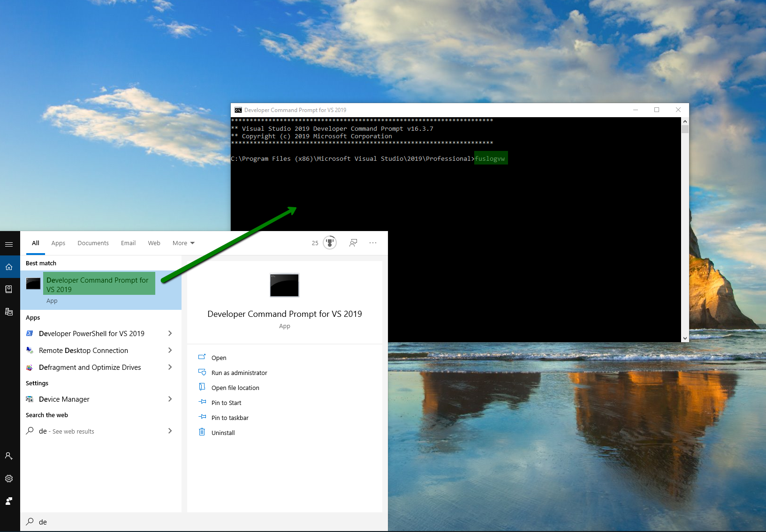
Task: Click Pin to taskbar option
Action: (x=230, y=417)
